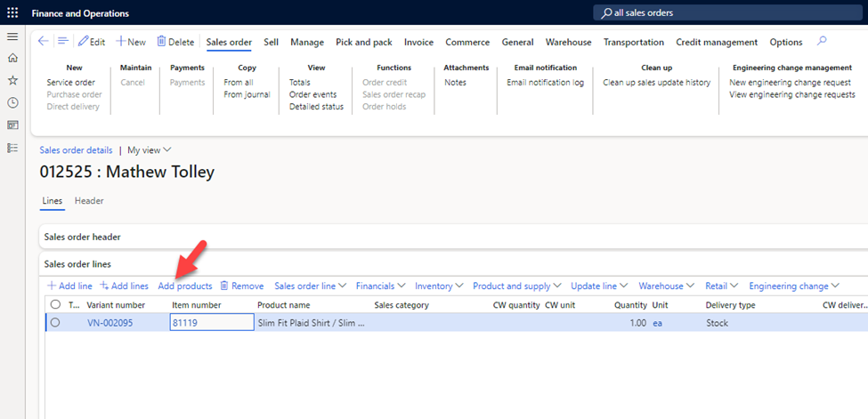
Task: Delete the sales order
Action: point(175,42)
